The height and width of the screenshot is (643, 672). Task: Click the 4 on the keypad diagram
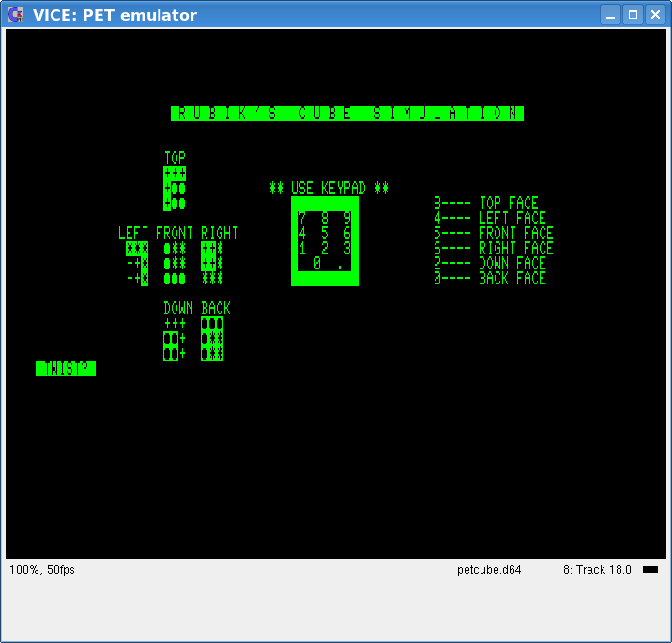pos(302,234)
